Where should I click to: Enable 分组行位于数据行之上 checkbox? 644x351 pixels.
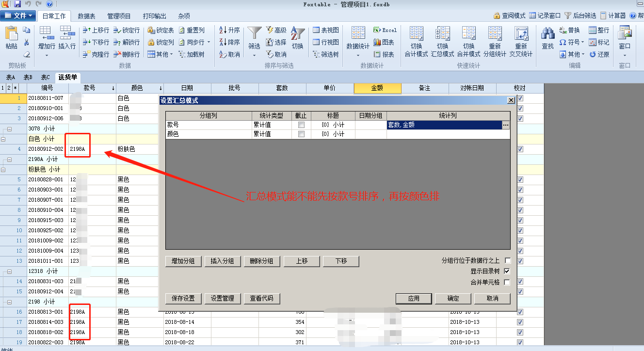click(508, 261)
